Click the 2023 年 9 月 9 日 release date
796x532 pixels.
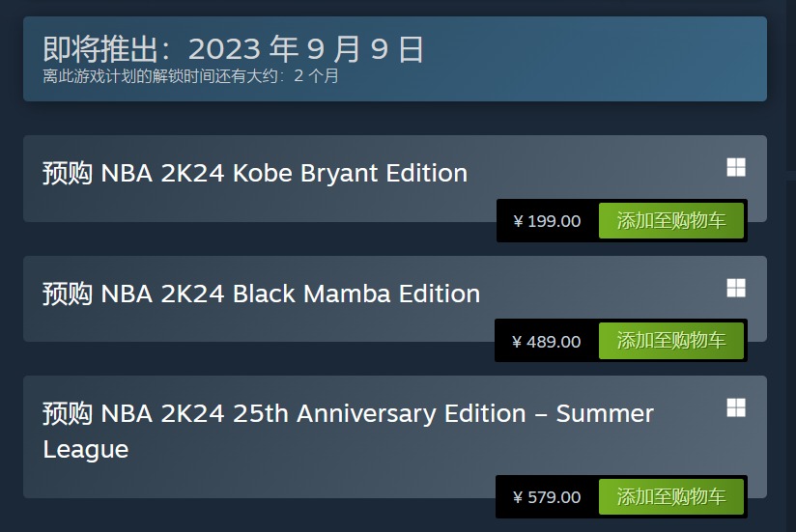click(306, 49)
